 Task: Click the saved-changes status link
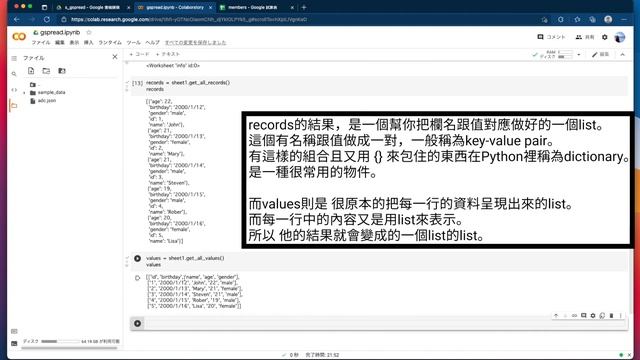pos(195,42)
